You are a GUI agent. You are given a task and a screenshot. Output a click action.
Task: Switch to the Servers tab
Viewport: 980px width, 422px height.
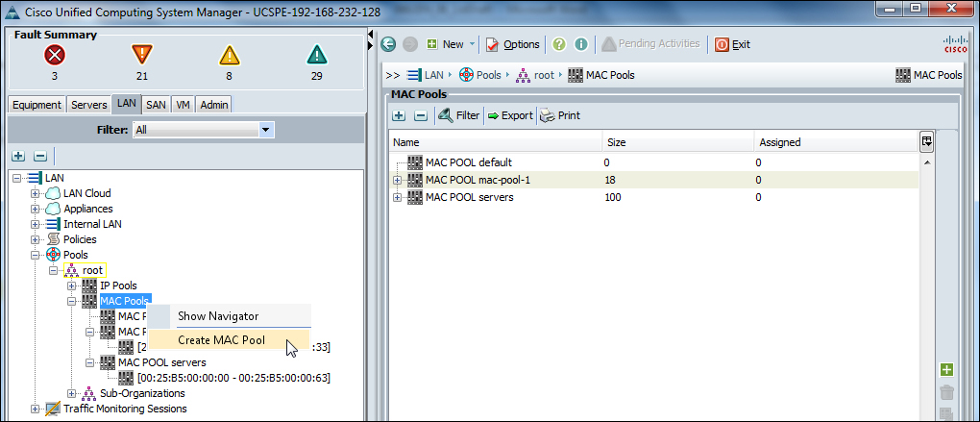(x=88, y=105)
